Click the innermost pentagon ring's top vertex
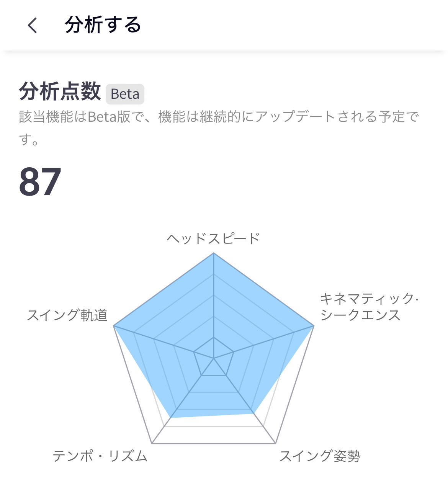Image resolution: width=448 pixels, height=498 pixels. (x=214, y=337)
